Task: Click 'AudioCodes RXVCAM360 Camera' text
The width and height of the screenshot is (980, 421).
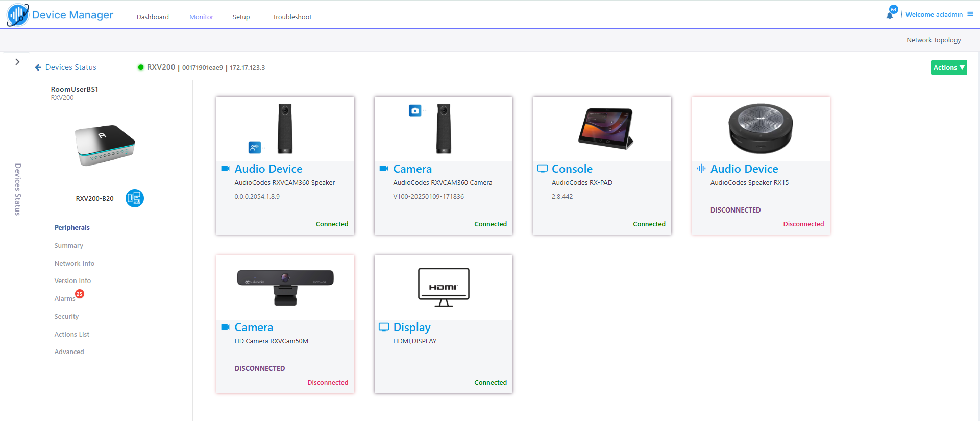Action: [443, 182]
